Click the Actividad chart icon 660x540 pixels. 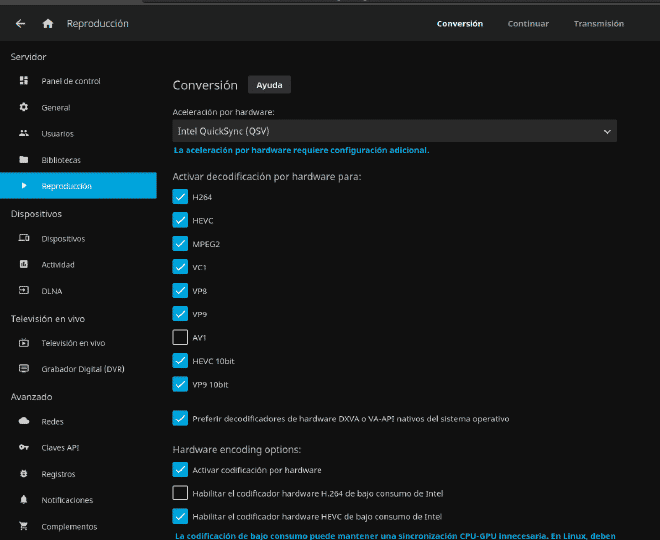pos(24,264)
